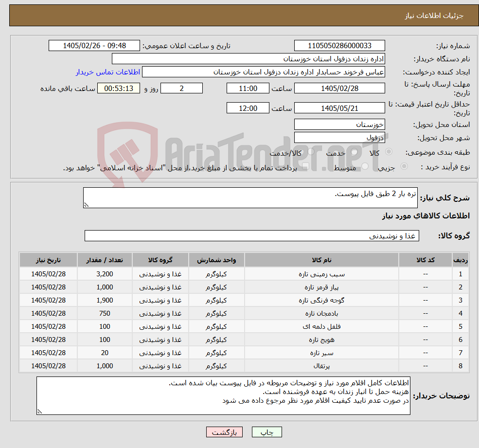Click the need number field 1105050286000033
The width and height of the screenshot is (479, 448).
pos(339,46)
